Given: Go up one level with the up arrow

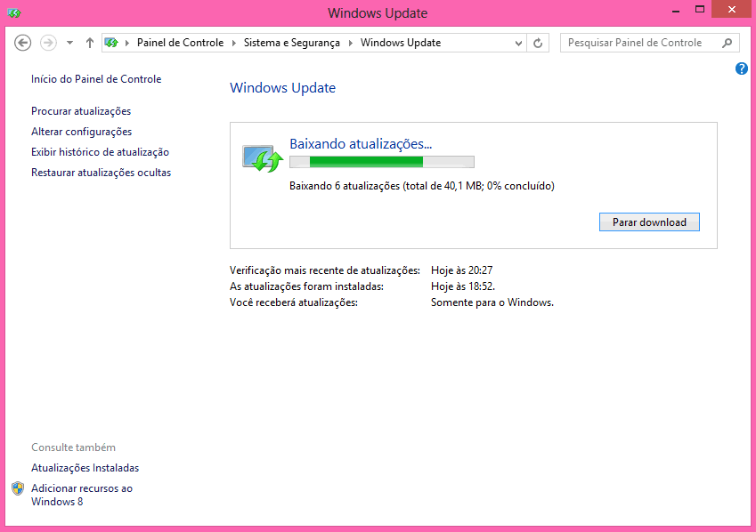Looking at the screenshot, I should coord(90,43).
